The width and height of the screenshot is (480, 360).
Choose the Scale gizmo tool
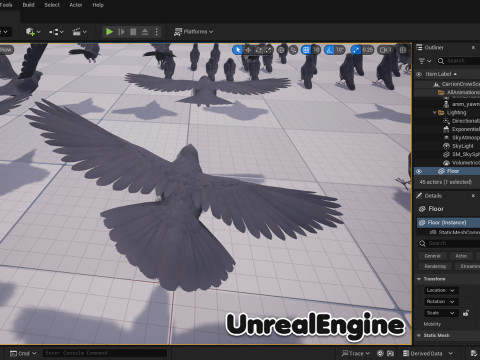point(268,50)
